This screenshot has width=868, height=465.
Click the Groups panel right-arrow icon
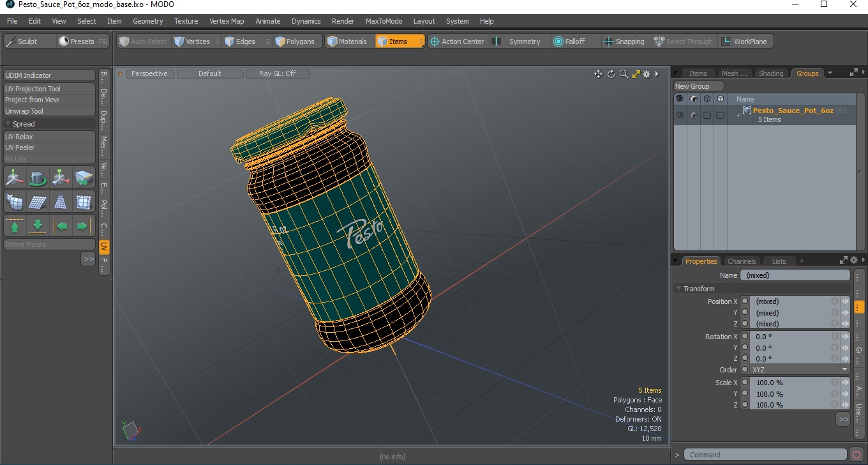point(864,73)
